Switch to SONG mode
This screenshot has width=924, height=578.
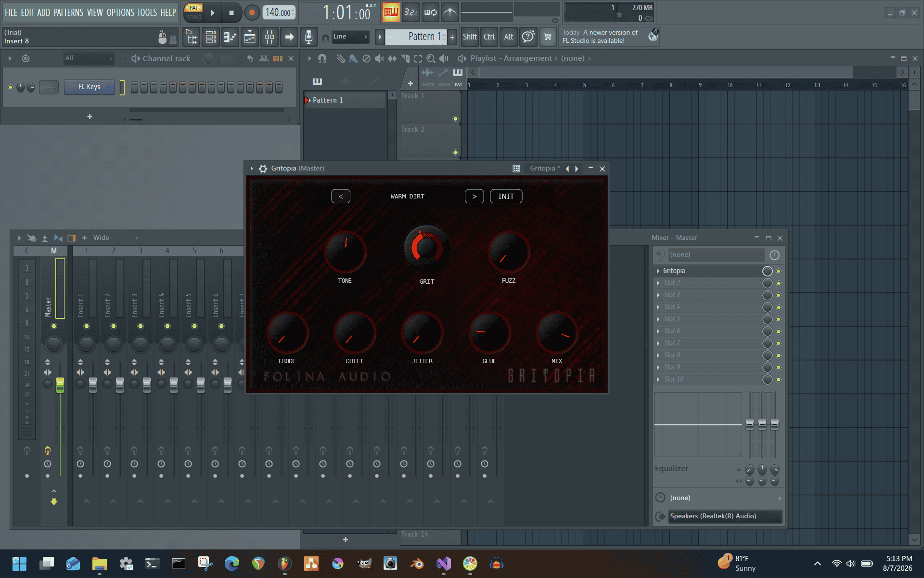coord(193,17)
